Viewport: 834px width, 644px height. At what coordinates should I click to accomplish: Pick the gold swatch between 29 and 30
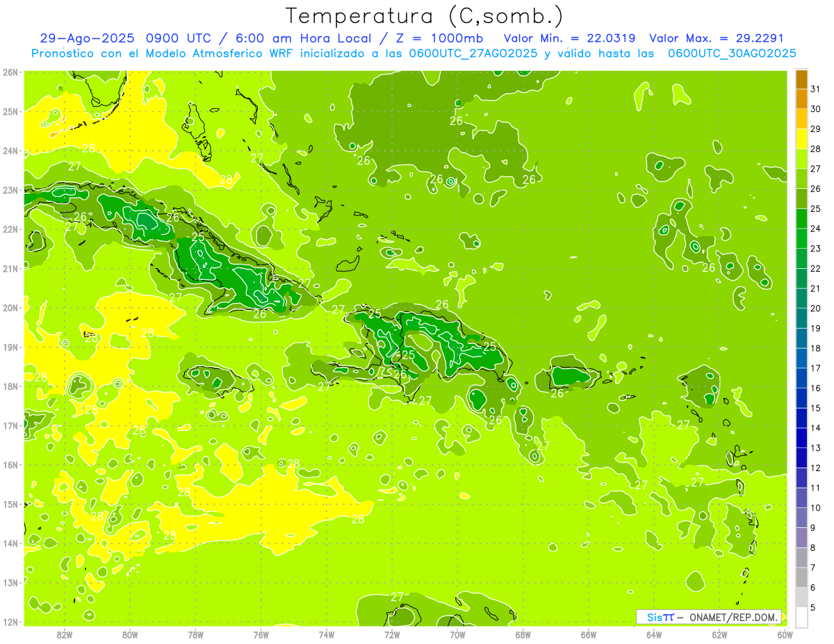pyautogui.click(x=801, y=119)
